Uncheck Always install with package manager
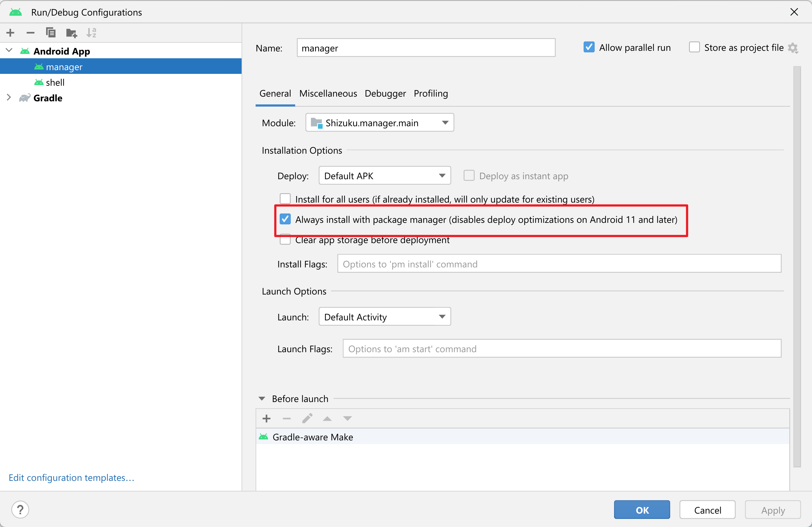 (285, 219)
